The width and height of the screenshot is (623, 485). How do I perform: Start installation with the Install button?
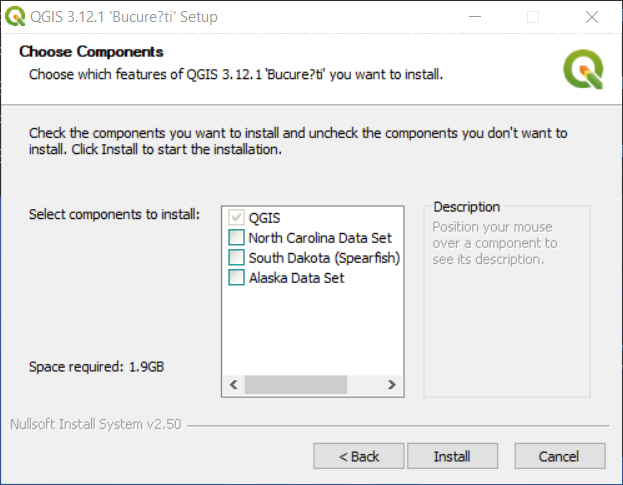pyautogui.click(x=452, y=456)
